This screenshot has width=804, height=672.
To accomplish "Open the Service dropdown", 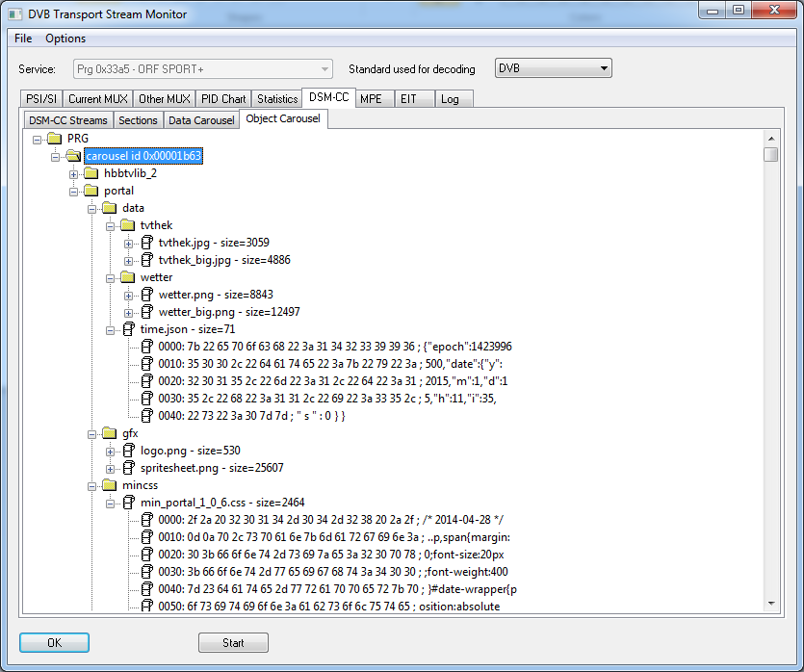I will coord(203,68).
